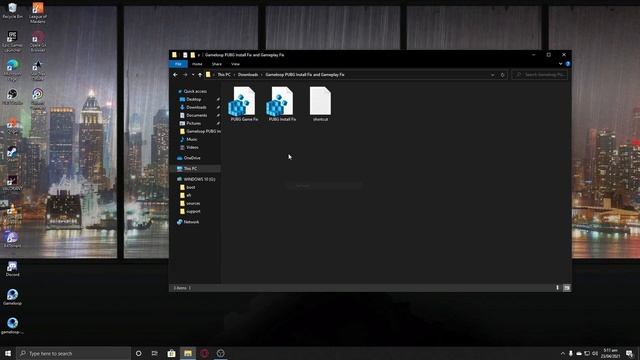Open Explorer help question mark icon
640x360 pixels.
pyautogui.click(x=567, y=64)
